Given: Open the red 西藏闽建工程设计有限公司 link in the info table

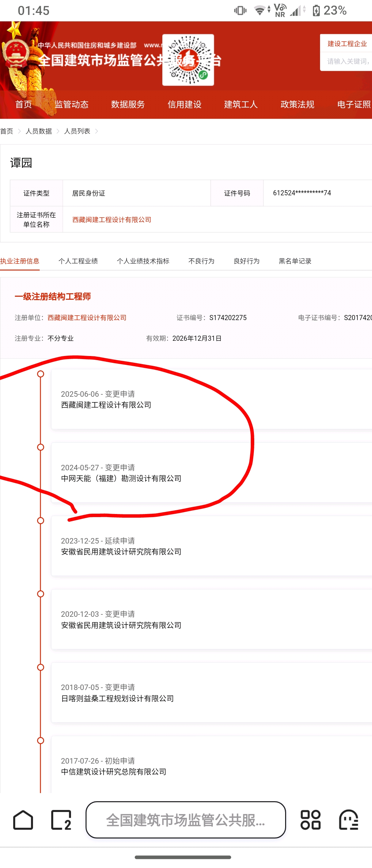Looking at the screenshot, I should tap(112, 220).
